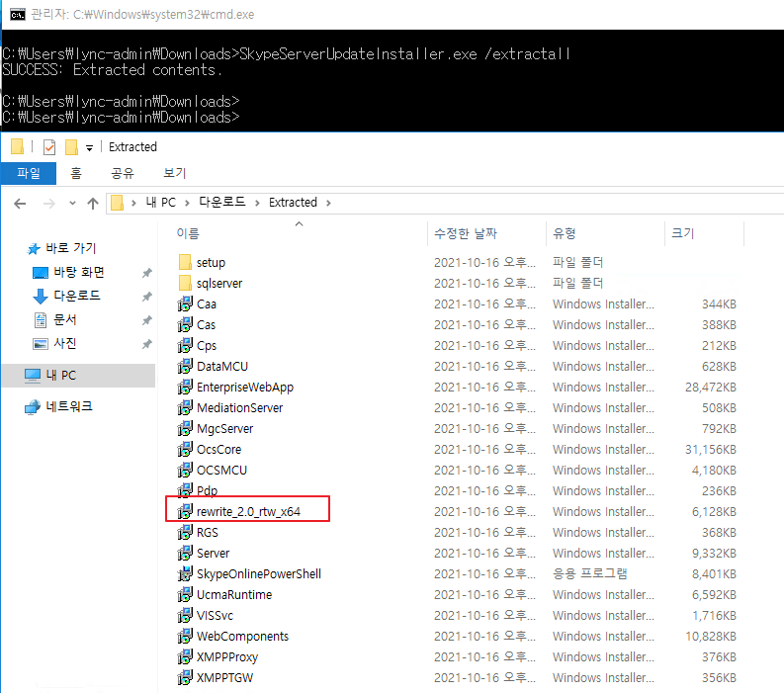The width and height of the screenshot is (784, 693).
Task: Click 내 PC in the address breadcrumb
Action: [160, 203]
